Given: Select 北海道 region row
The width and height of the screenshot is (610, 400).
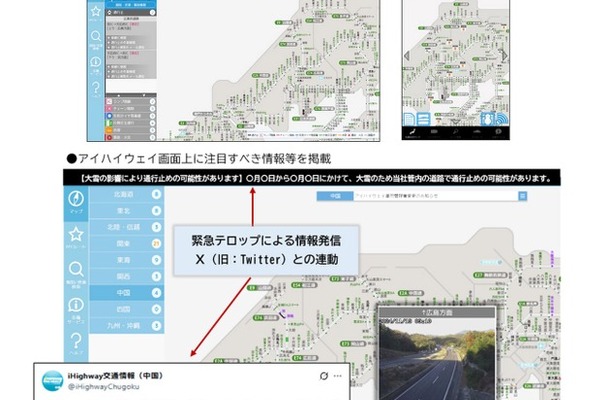Looking at the screenshot, I should tap(127, 194).
